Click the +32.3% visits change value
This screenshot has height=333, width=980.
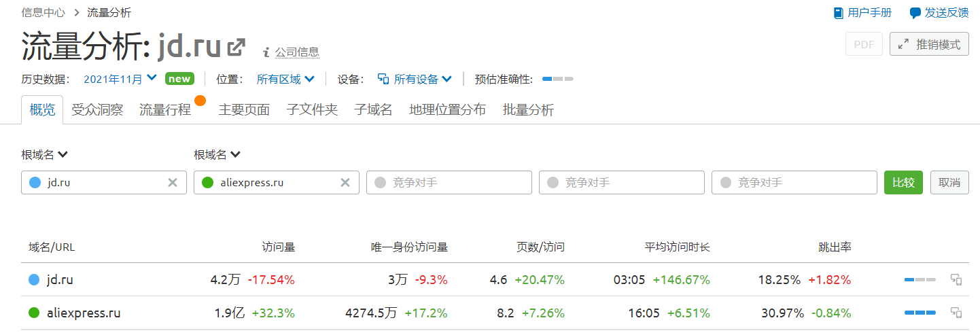[273, 313]
